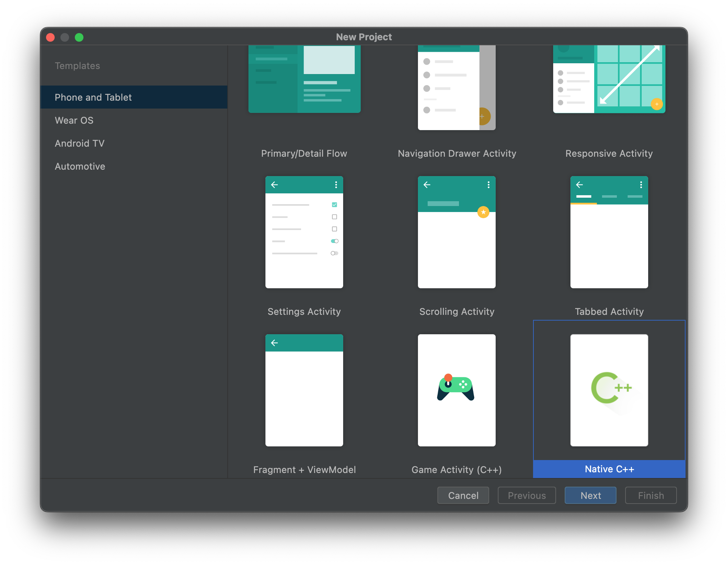Choose the Fragment + ViewModel template preview
This screenshot has width=728, height=565.
304,390
